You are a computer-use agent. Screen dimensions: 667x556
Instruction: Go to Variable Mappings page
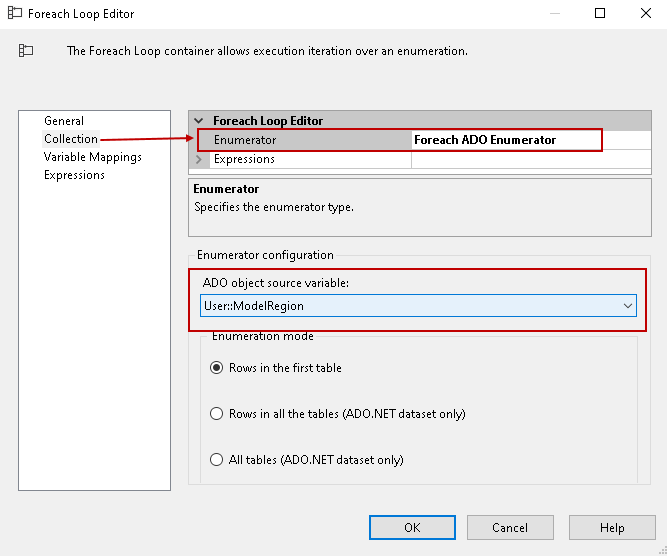[x=92, y=157]
